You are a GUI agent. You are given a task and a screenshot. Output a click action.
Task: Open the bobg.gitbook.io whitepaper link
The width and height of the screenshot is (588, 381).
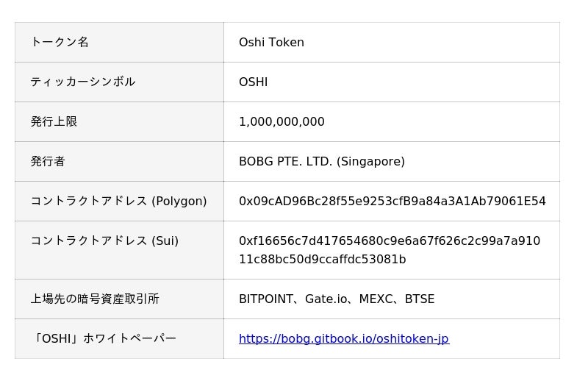pos(343,339)
